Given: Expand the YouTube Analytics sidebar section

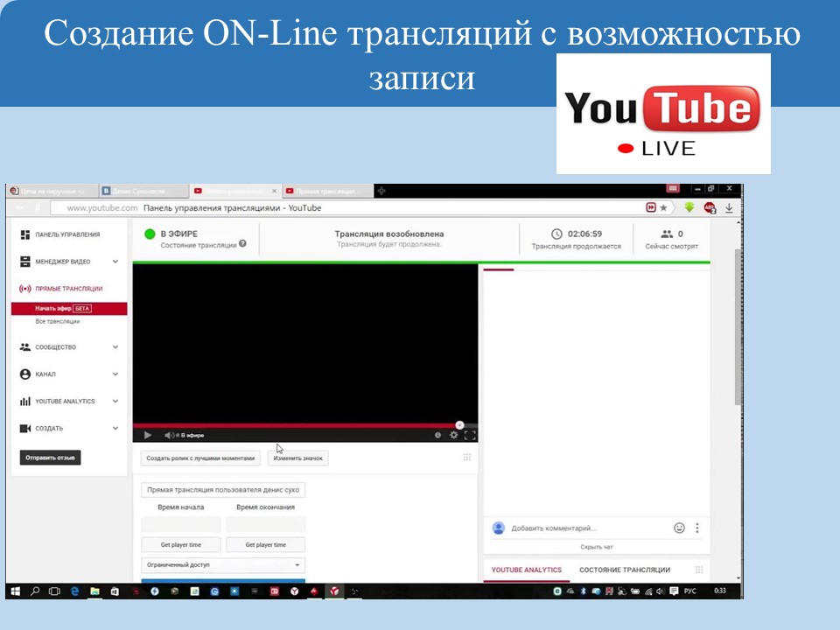Looking at the screenshot, I should coord(115,402).
